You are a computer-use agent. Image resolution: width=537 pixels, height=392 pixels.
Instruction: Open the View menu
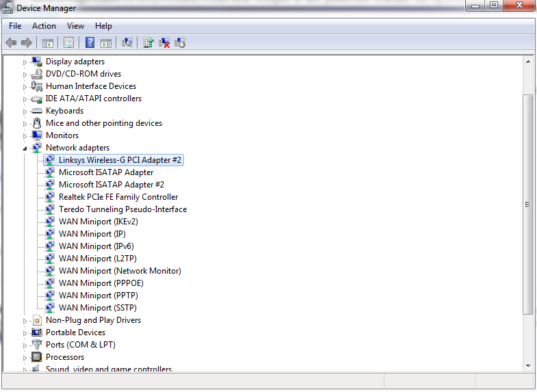click(75, 26)
